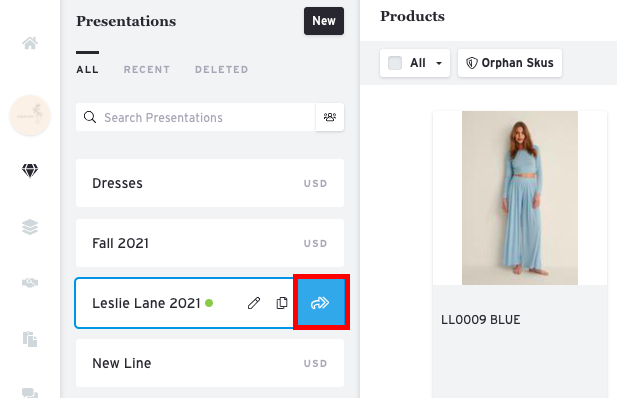Edit Leslie Lane 2021 with pencil icon
The image size is (617, 398).
coord(254,303)
